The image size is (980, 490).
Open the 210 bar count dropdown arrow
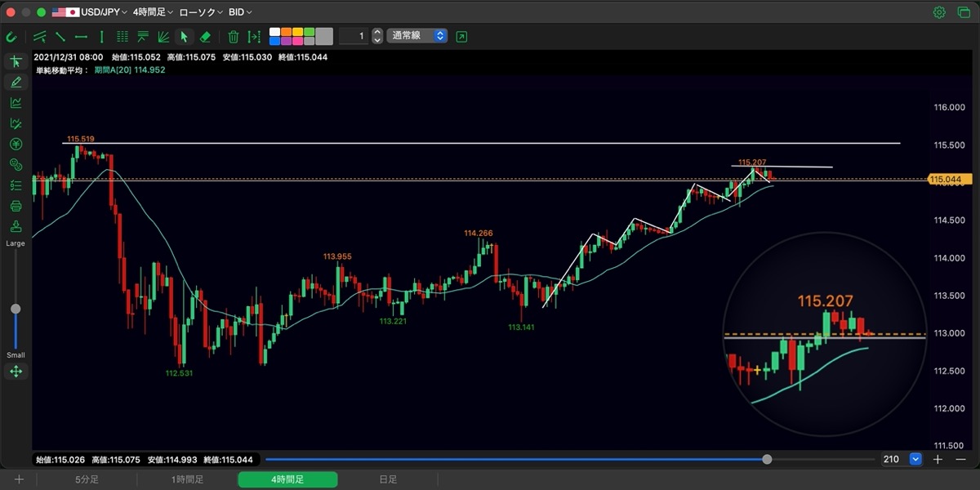[x=915, y=459]
